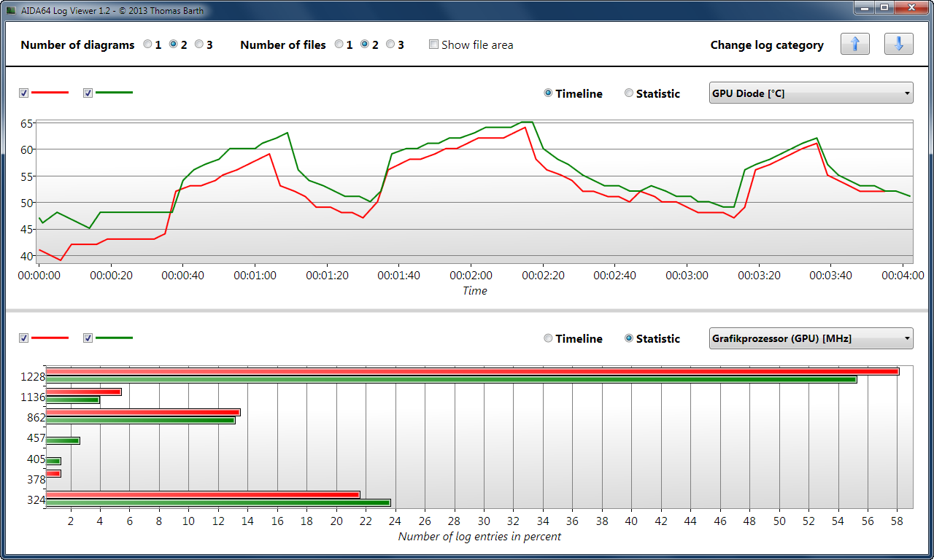Click the "Number of diagrams" label
Image resolution: width=934 pixels, height=560 pixels.
(77, 45)
